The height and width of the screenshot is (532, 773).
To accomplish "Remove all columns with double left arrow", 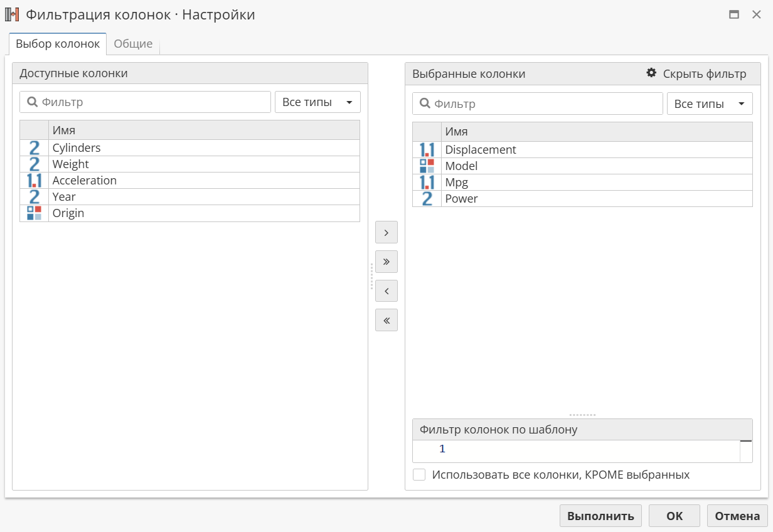I will 386,321.
